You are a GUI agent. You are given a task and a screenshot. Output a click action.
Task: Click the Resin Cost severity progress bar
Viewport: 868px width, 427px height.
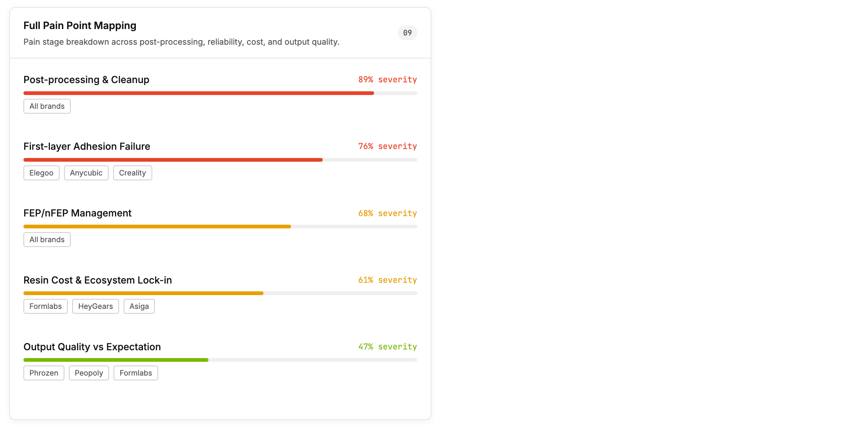(143, 293)
